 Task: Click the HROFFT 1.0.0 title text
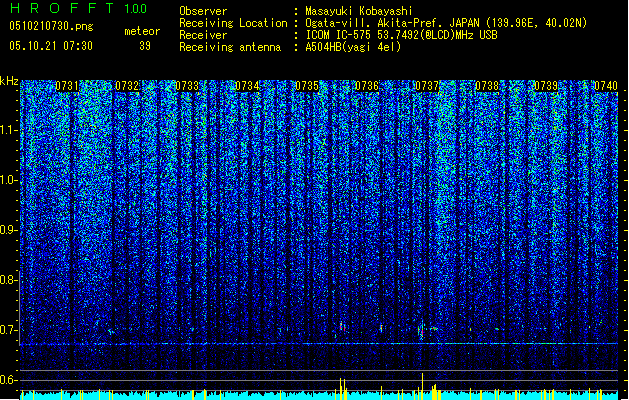pos(78,8)
